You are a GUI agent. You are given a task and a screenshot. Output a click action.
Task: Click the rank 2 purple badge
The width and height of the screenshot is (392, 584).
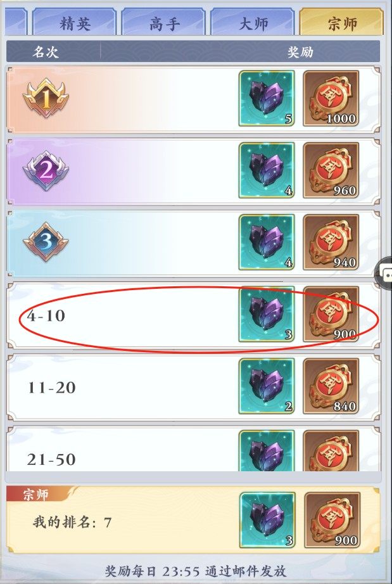pyautogui.click(x=46, y=170)
